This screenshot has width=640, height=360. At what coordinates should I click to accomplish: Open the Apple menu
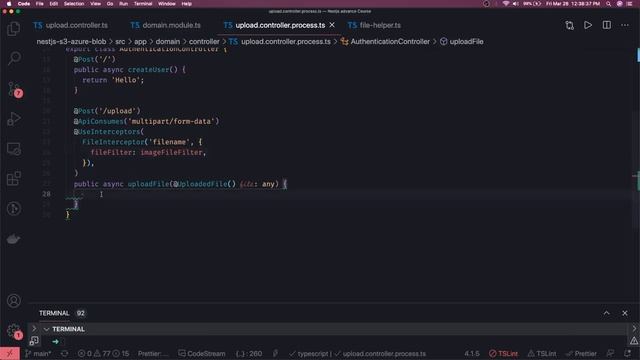tap(9, 4)
